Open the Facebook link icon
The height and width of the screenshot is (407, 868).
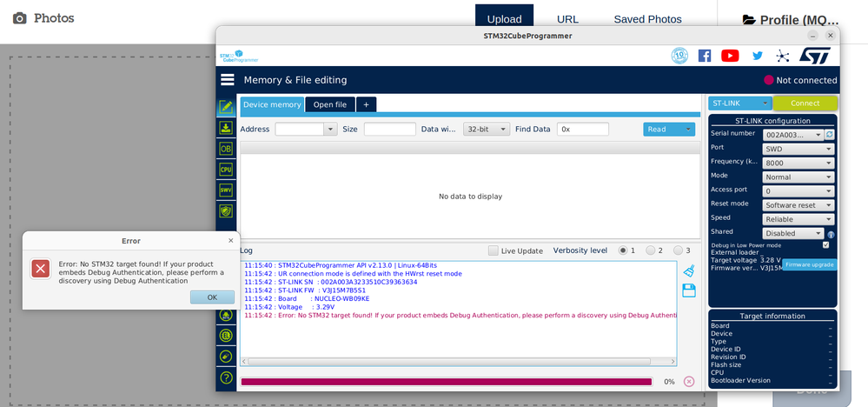pyautogui.click(x=704, y=56)
